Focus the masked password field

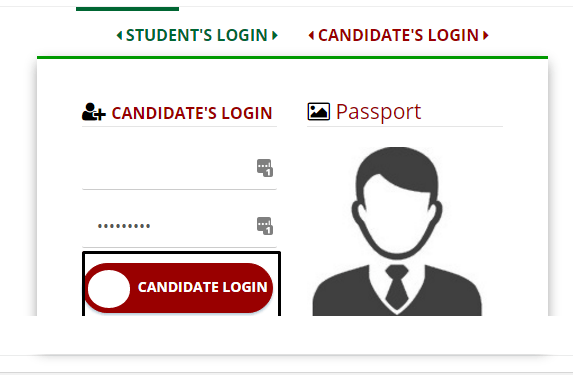[x=179, y=226]
